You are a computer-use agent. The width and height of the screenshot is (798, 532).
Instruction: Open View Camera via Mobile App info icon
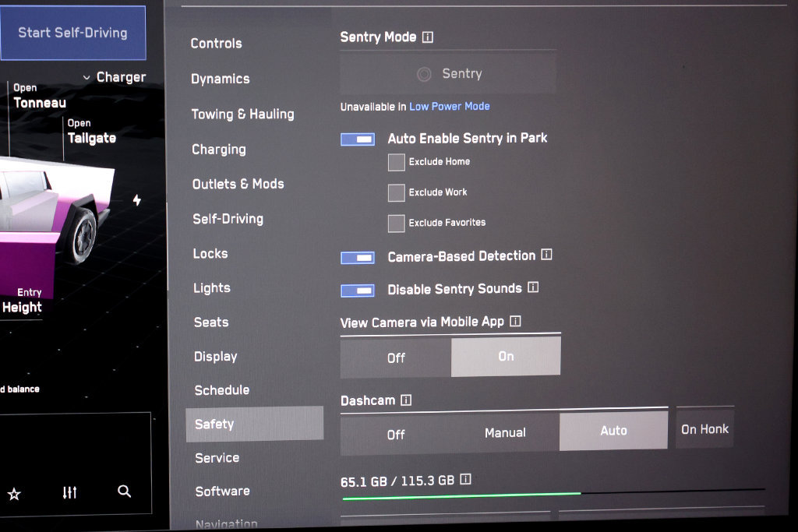[515, 321]
